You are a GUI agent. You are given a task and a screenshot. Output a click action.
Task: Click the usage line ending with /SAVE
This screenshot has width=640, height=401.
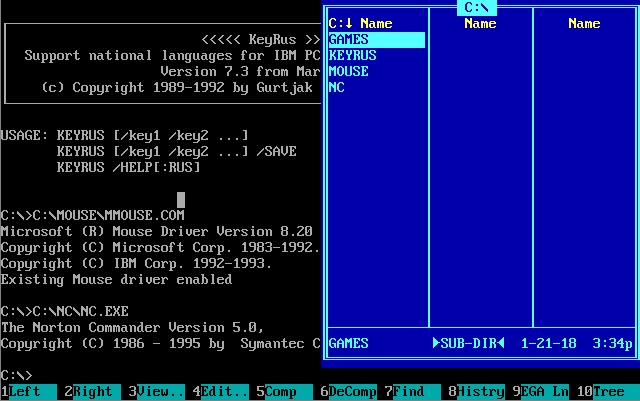pos(176,151)
